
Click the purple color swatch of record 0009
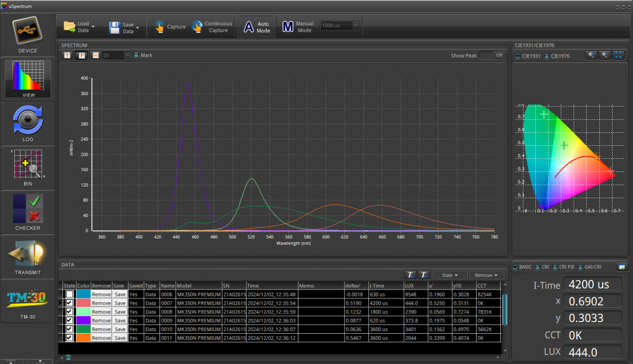(x=83, y=321)
